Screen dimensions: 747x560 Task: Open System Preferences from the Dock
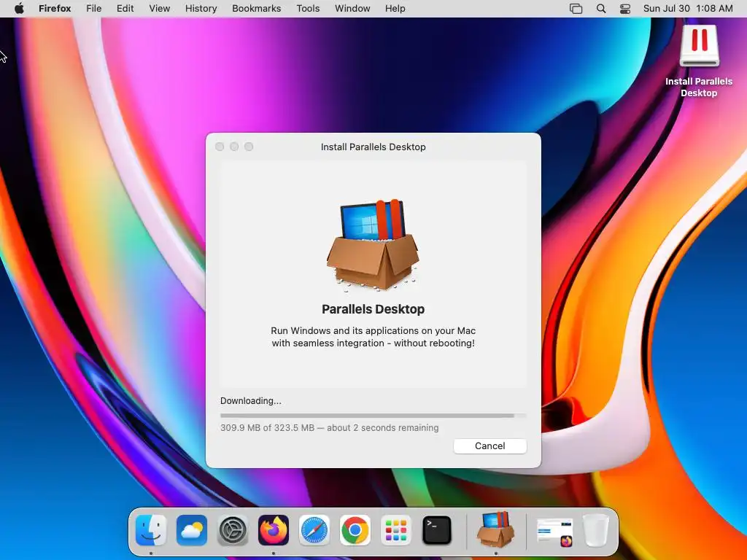(233, 530)
